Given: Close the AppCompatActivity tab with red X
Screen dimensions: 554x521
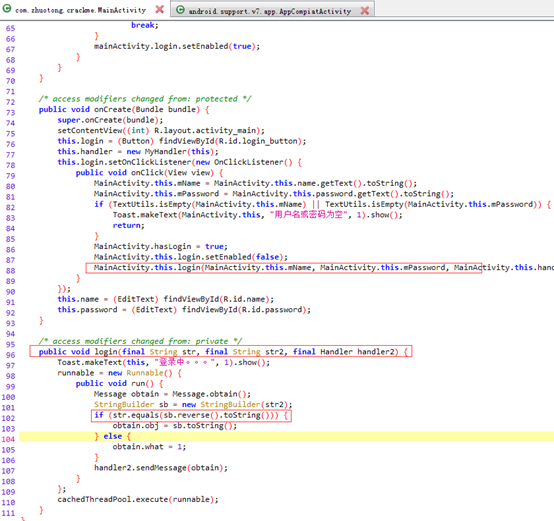Looking at the screenshot, I should [365, 11].
